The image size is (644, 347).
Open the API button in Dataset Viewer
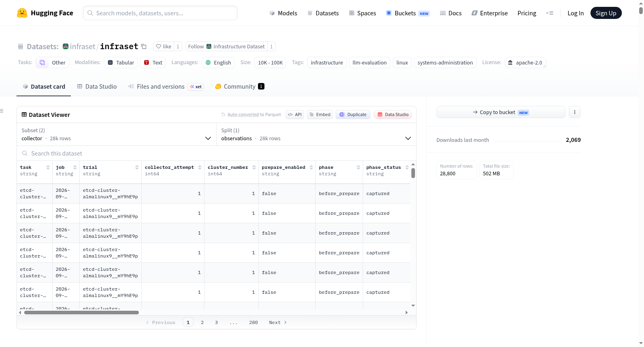[x=295, y=114]
